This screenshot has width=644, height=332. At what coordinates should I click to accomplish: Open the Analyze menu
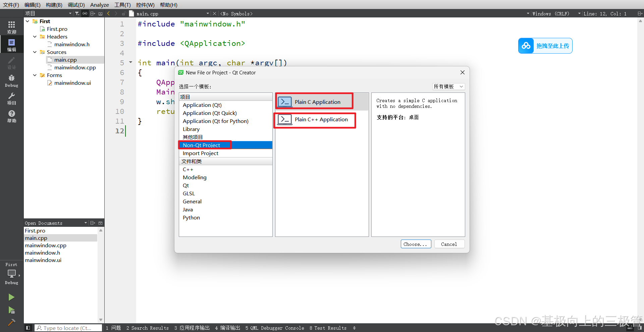[100, 5]
